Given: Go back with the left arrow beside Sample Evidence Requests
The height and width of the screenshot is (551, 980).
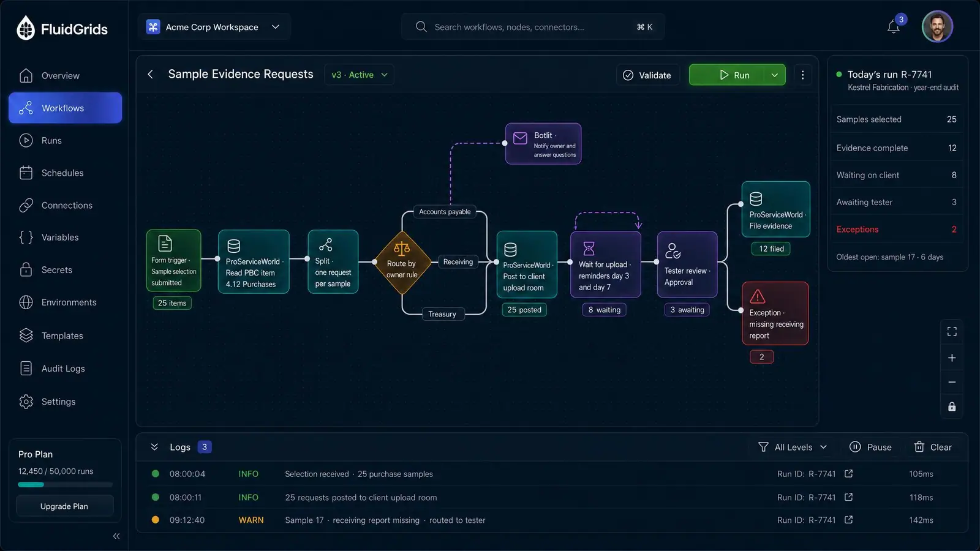Looking at the screenshot, I should click(x=151, y=74).
